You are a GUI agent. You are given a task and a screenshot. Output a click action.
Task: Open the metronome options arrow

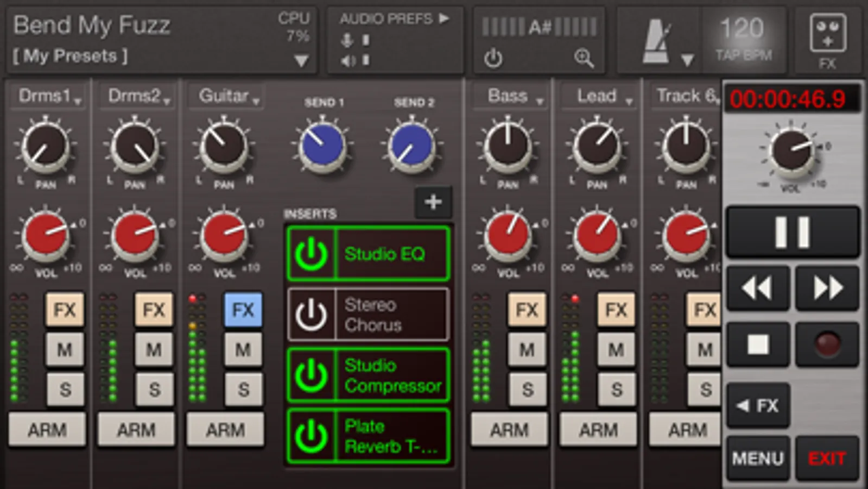tap(687, 60)
